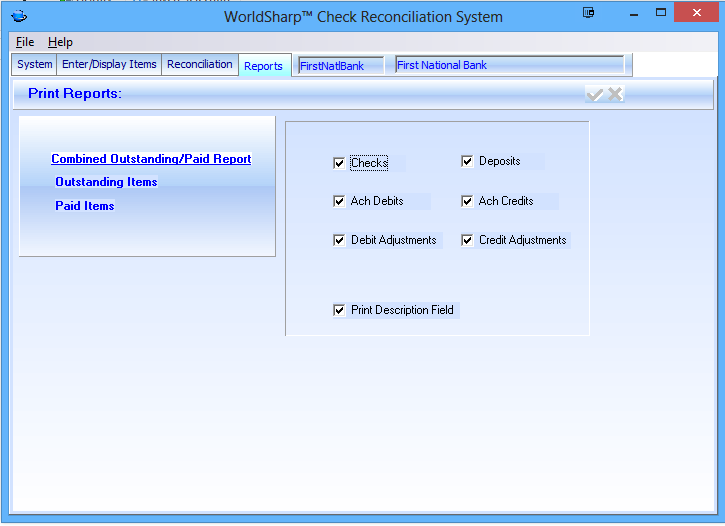Click the gray checkmark confirm icon
This screenshot has width=725, height=526.
click(595, 94)
